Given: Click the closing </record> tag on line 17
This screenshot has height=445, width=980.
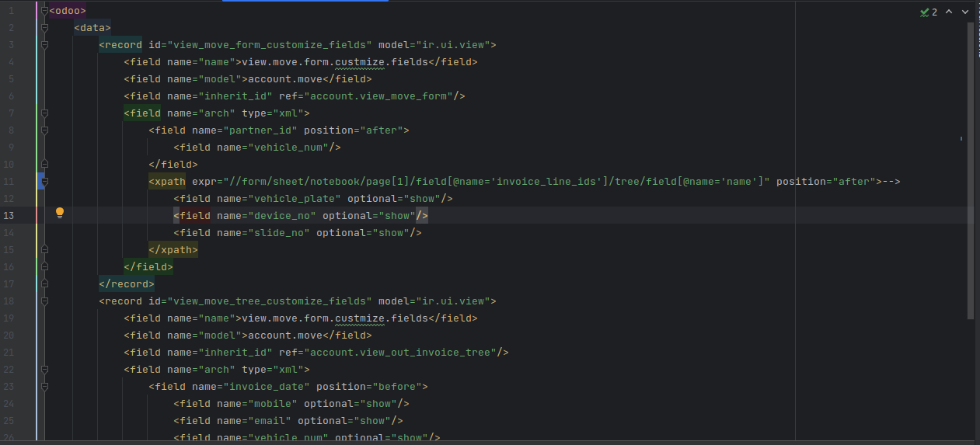Looking at the screenshot, I should (127, 284).
